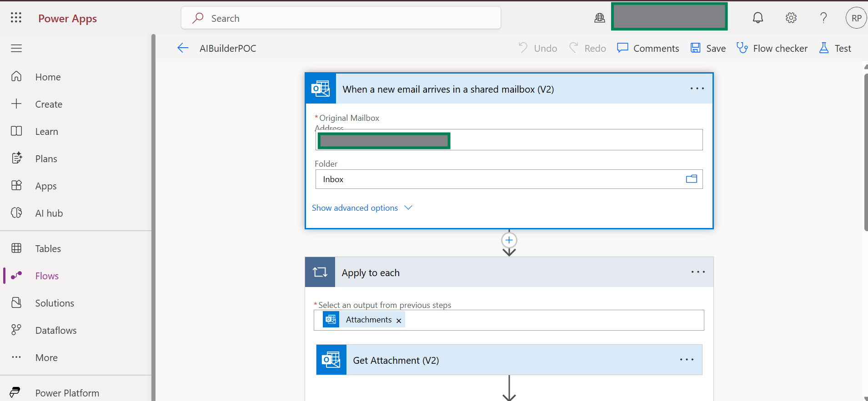Remove the Attachments token with its x

(399, 321)
